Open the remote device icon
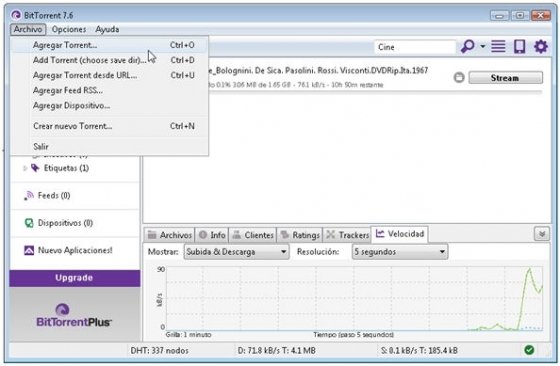Image resolution: width=560 pixels, height=366 pixels. (x=519, y=46)
